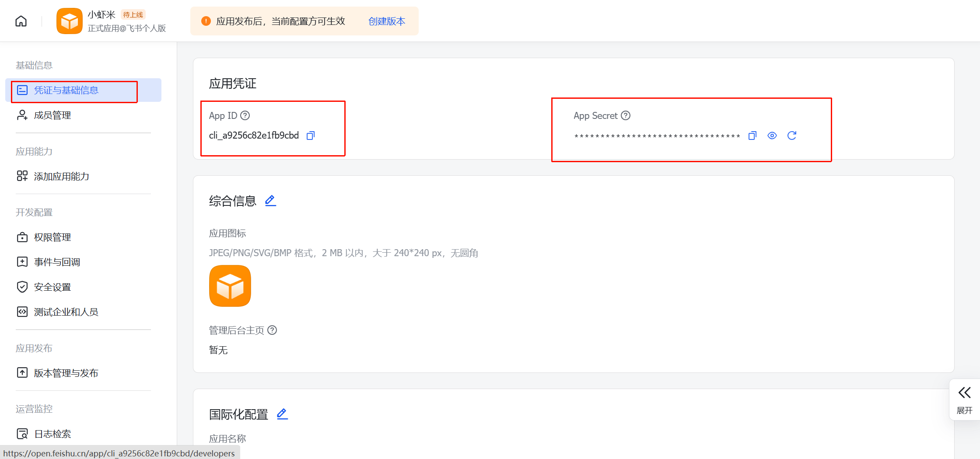Go to 添加应用能力 page
Screen dimensions: 980x459
tap(61, 176)
